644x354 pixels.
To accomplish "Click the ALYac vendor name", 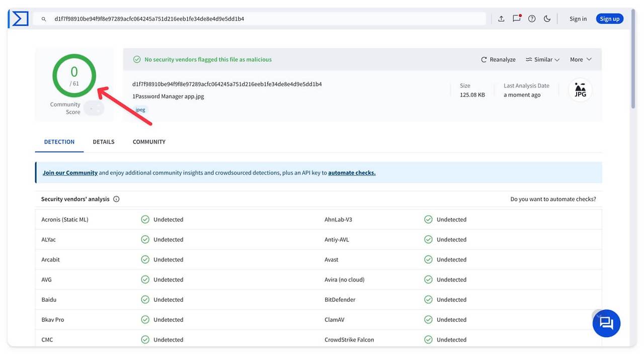I will click(49, 239).
